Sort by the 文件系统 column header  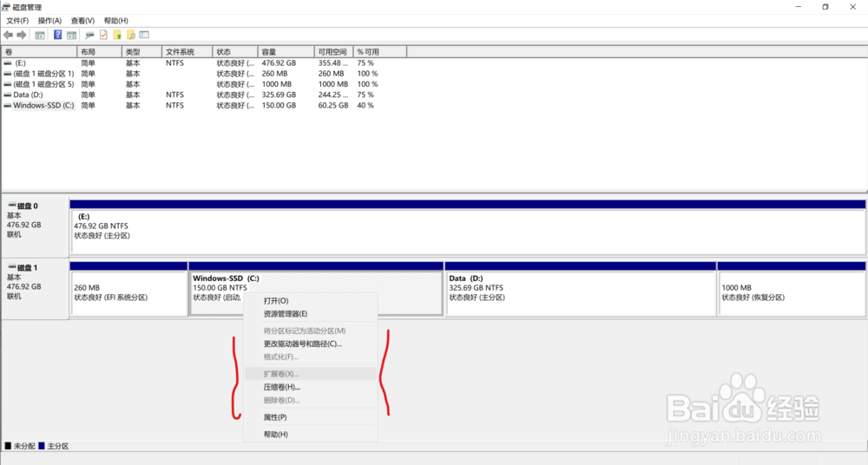click(x=187, y=51)
